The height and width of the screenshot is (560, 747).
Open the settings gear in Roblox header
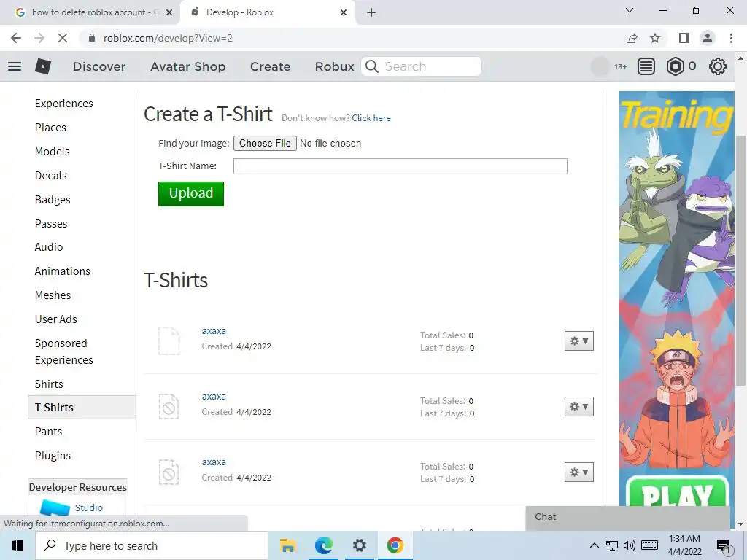[x=718, y=66]
